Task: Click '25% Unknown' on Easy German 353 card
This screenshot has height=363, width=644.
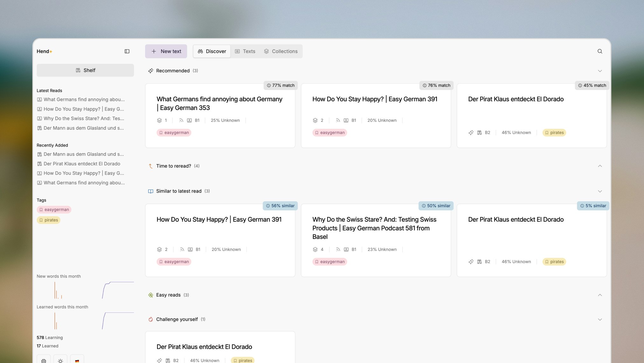Action: pyautogui.click(x=225, y=120)
